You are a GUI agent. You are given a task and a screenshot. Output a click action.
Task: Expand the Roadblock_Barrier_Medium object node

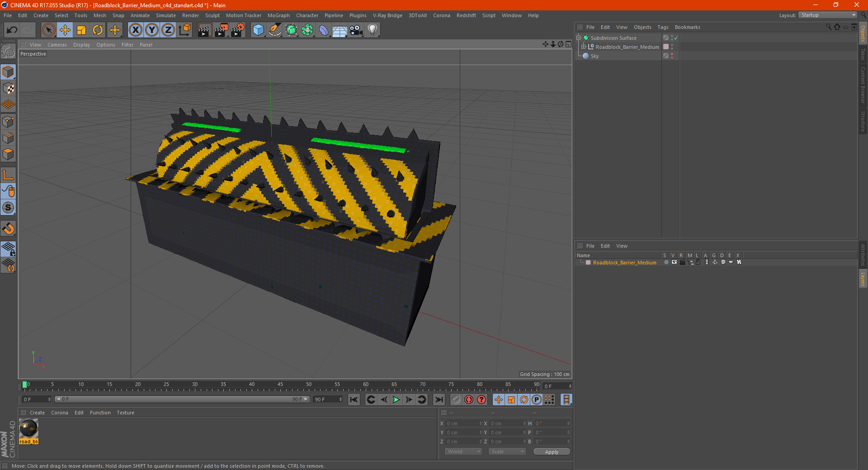pyautogui.click(x=584, y=47)
